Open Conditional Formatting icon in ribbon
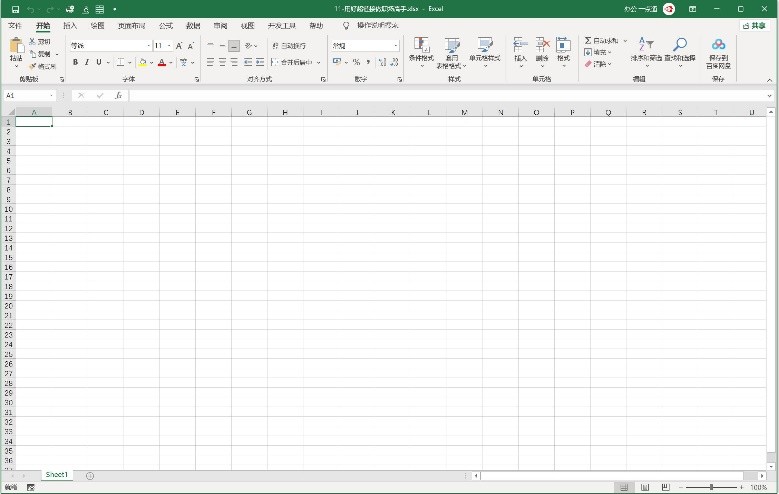 pos(421,46)
